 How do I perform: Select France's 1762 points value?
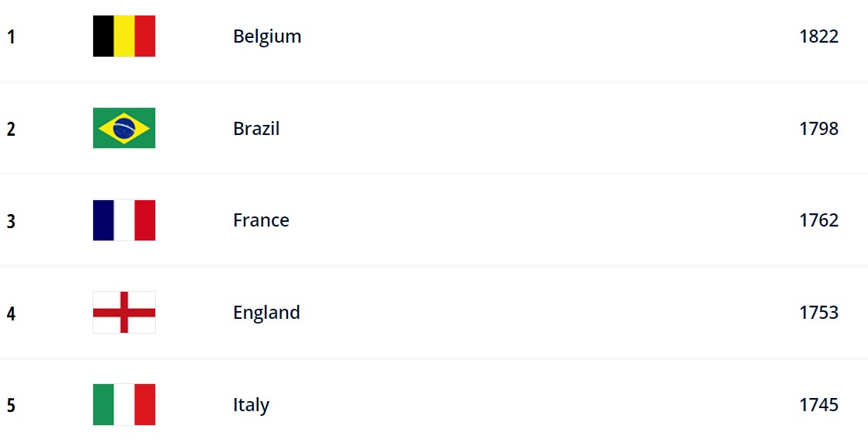(x=819, y=220)
